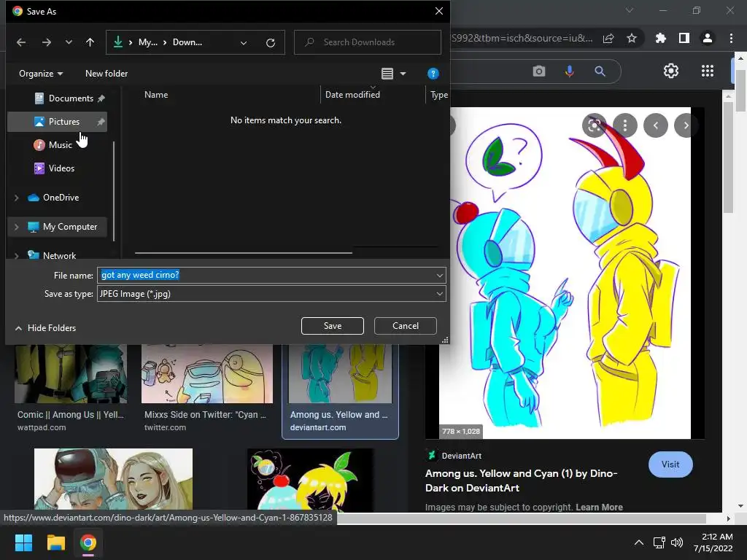Open DeviantArt source link
747x560 pixels.
(454, 456)
